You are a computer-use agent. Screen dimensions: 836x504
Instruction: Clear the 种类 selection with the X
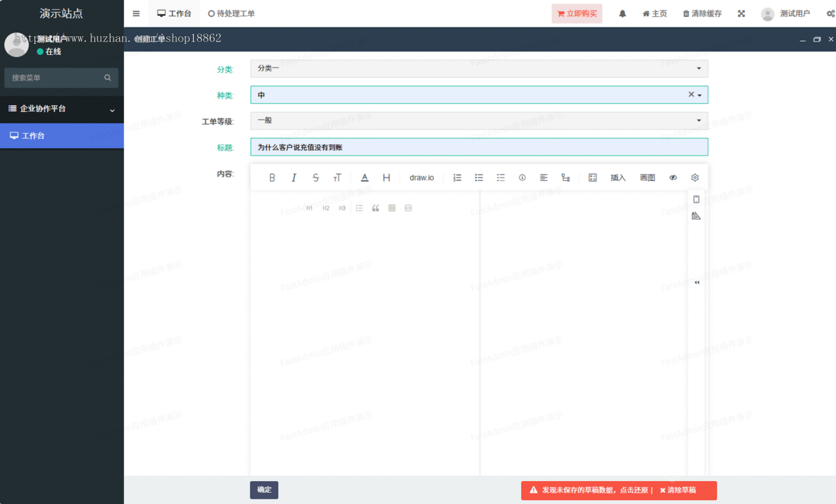click(691, 95)
